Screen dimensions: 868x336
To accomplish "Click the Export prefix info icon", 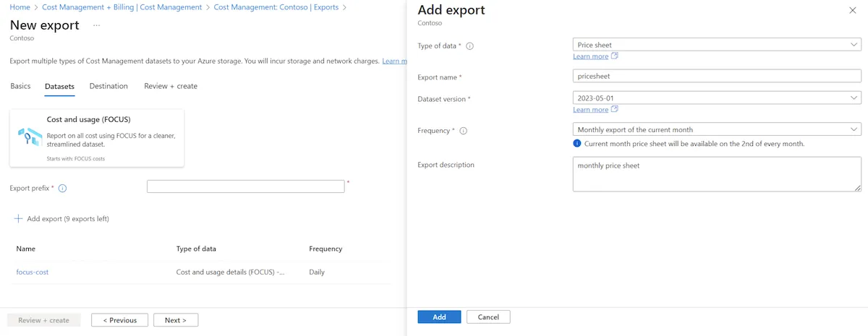I will pyautogui.click(x=62, y=189).
